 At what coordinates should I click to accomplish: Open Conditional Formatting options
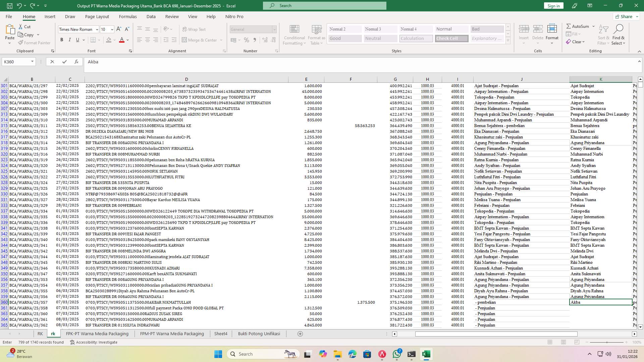(x=294, y=35)
